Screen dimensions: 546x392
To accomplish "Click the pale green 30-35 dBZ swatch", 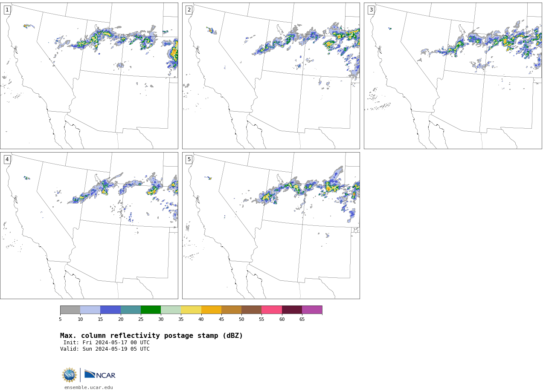I will click(171, 310).
